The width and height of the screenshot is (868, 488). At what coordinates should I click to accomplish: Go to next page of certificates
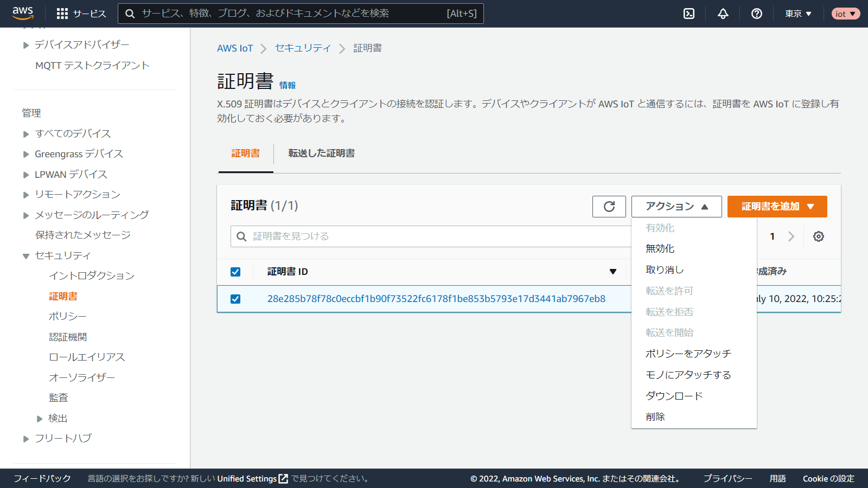(x=791, y=236)
